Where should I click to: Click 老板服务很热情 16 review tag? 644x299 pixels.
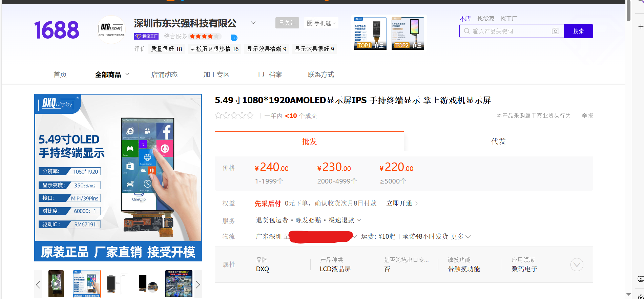pos(214,49)
